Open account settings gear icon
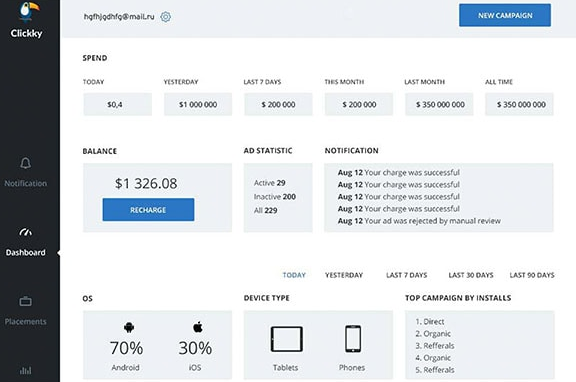The height and width of the screenshot is (382, 576). [x=166, y=17]
